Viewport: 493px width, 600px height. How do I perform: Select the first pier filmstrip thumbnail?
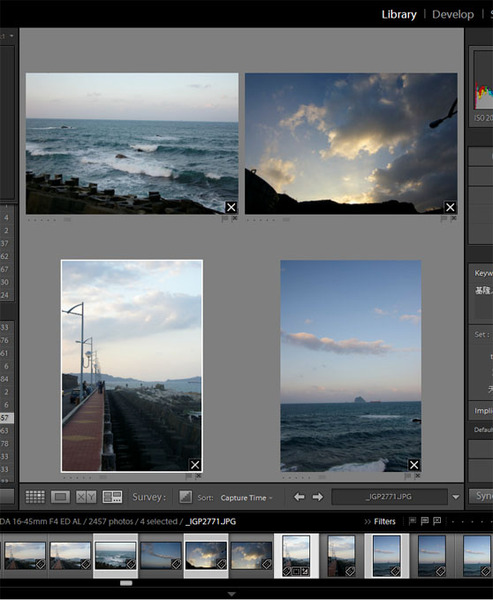pyautogui.click(x=25, y=556)
